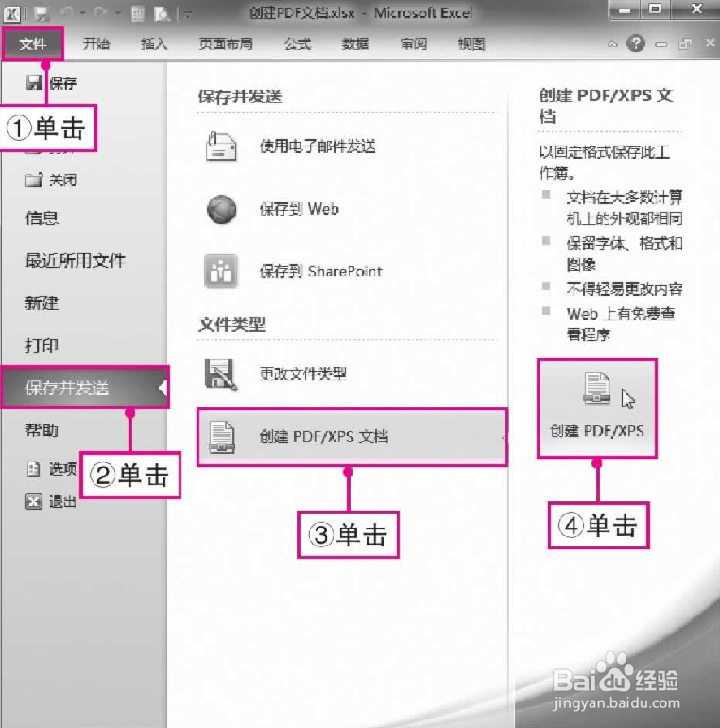Select 保存并发送 in the backstage menu
This screenshot has width=720, height=728.
[84, 388]
